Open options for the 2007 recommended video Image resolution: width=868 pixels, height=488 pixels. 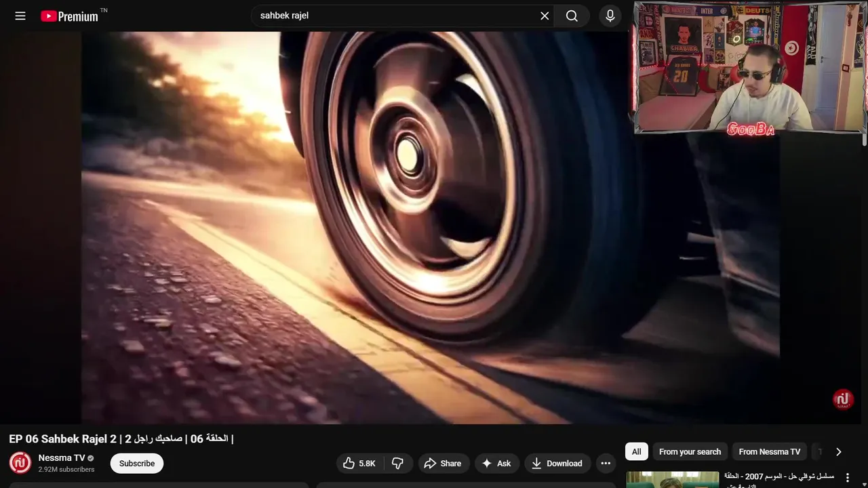click(847, 478)
